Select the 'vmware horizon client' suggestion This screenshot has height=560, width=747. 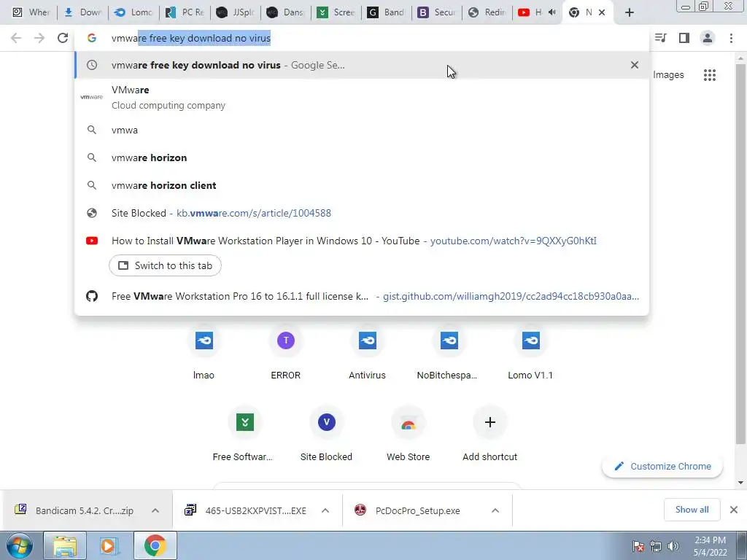pyautogui.click(x=362, y=185)
